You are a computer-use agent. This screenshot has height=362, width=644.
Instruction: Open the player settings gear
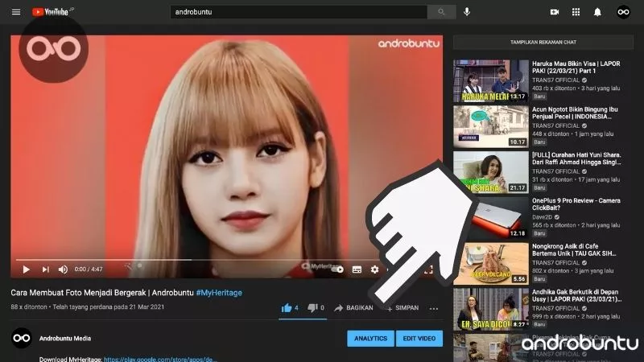374,269
